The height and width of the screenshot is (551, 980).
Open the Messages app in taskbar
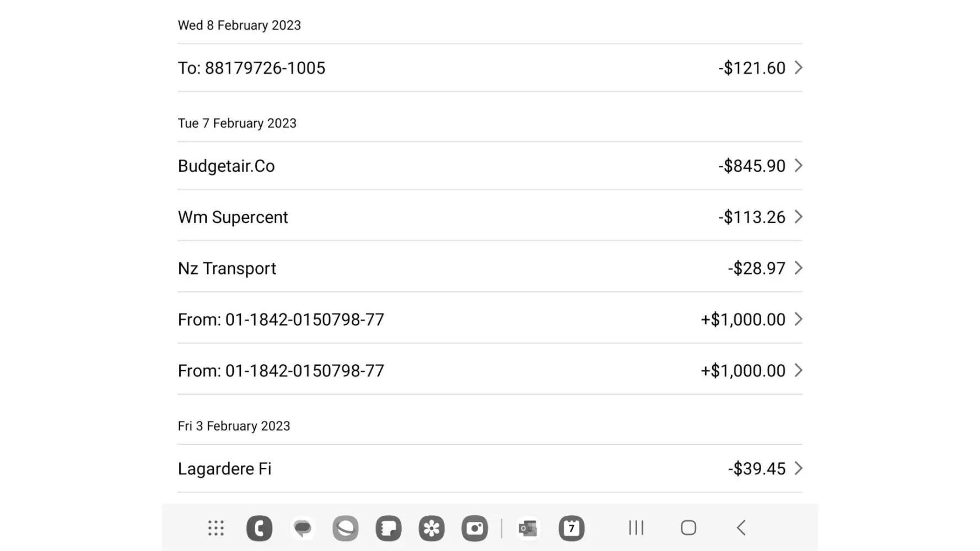point(302,528)
